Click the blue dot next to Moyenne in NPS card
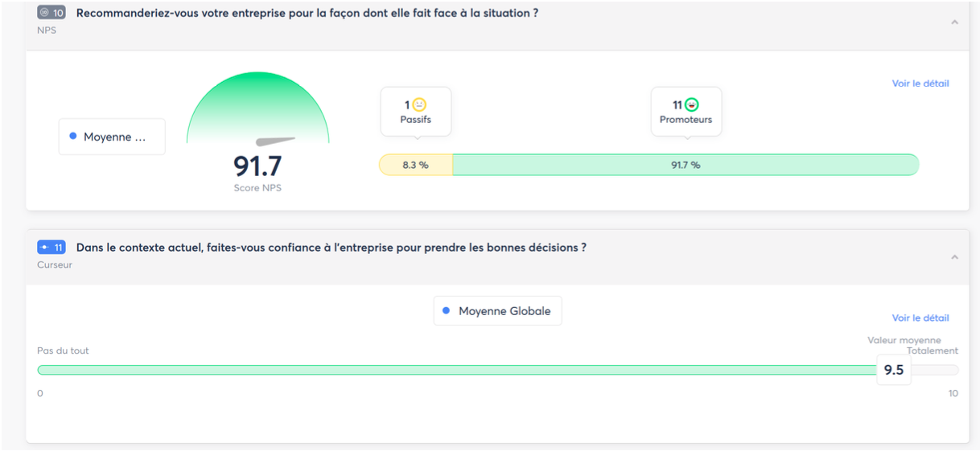Screen dimensions: 980x451 73,137
